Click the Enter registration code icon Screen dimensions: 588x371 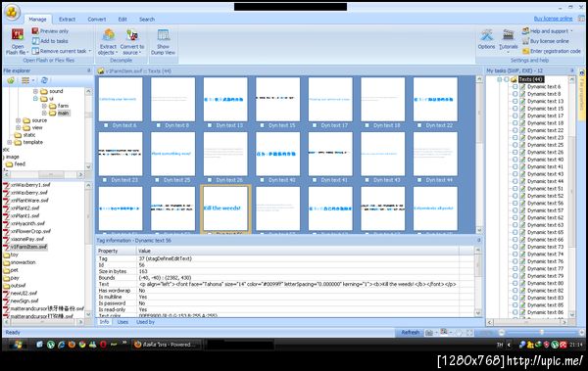coord(525,51)
